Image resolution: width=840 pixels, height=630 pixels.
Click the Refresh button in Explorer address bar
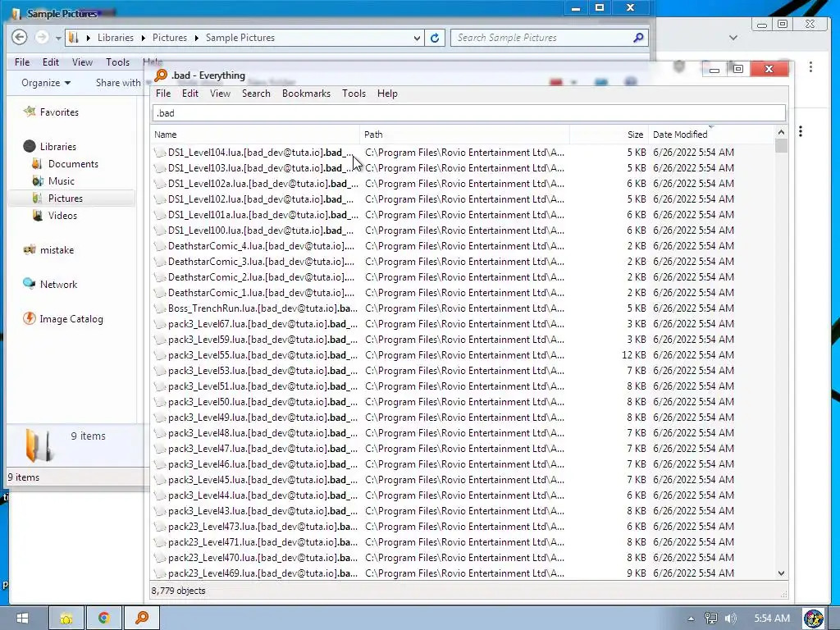(435, 38)
